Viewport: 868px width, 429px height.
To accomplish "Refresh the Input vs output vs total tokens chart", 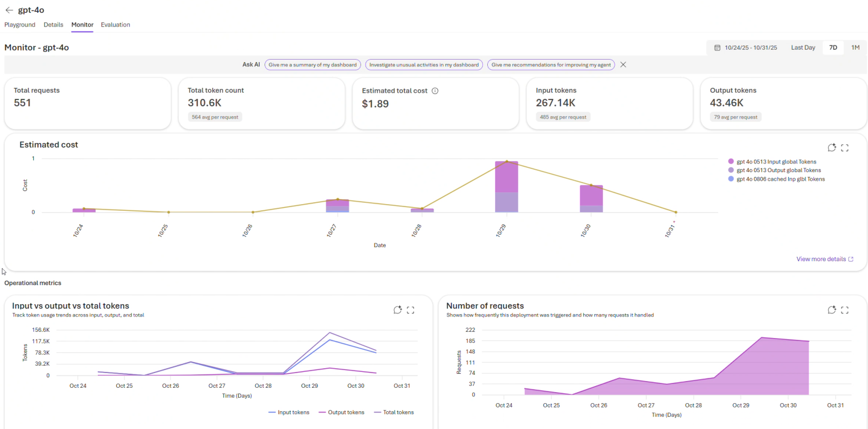I will pos(397,310).
